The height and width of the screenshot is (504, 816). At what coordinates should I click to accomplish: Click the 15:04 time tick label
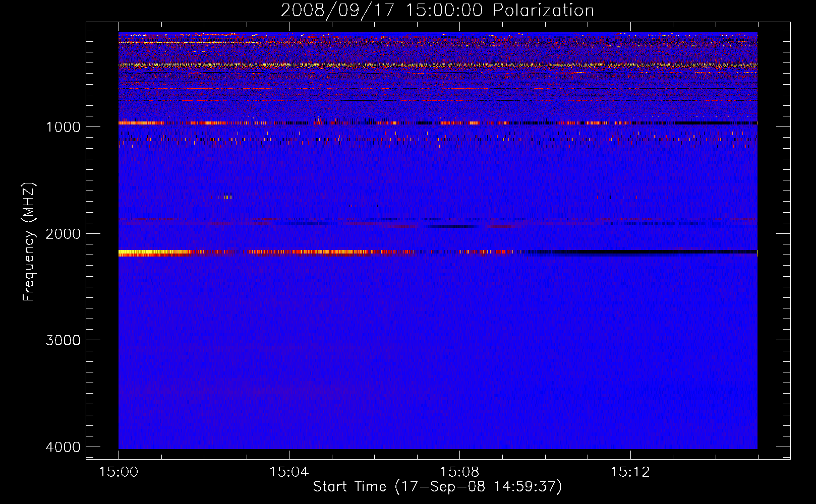(289, 472)
